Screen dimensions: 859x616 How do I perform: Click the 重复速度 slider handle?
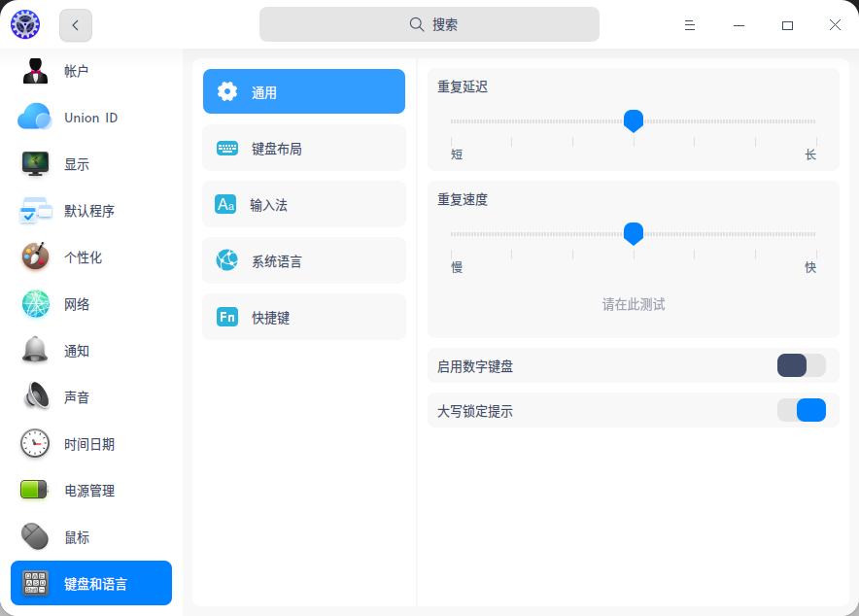pos(634,234)
